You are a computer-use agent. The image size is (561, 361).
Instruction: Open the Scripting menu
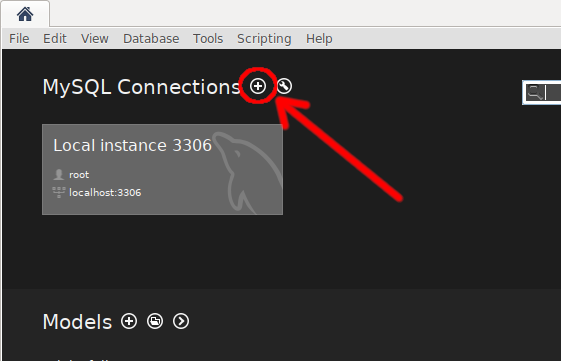click(264, 39)
